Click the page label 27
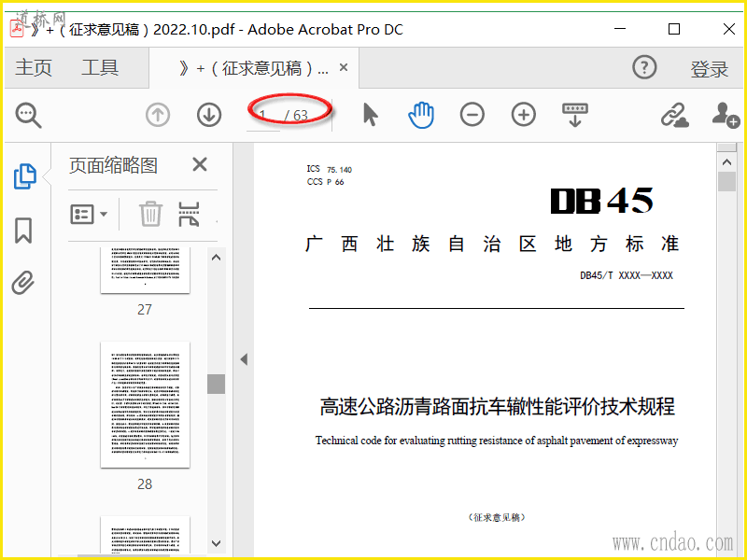Viewport: 747px width, 560px height. pos(145,310)
